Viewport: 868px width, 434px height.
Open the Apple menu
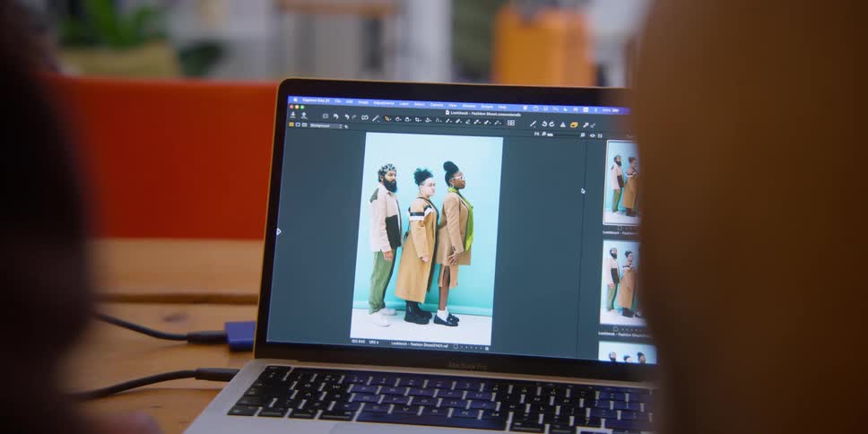coord(295,100)
